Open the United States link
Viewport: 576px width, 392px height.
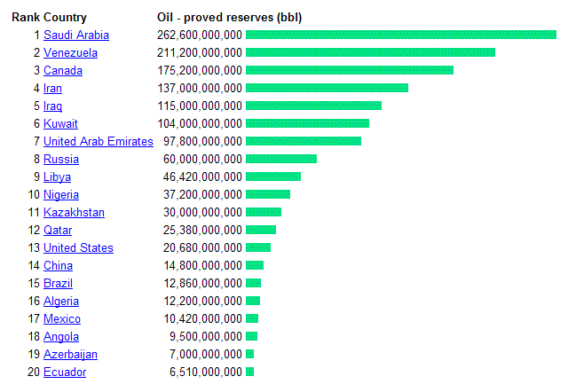pyautogui.click(x=78, y=248)
